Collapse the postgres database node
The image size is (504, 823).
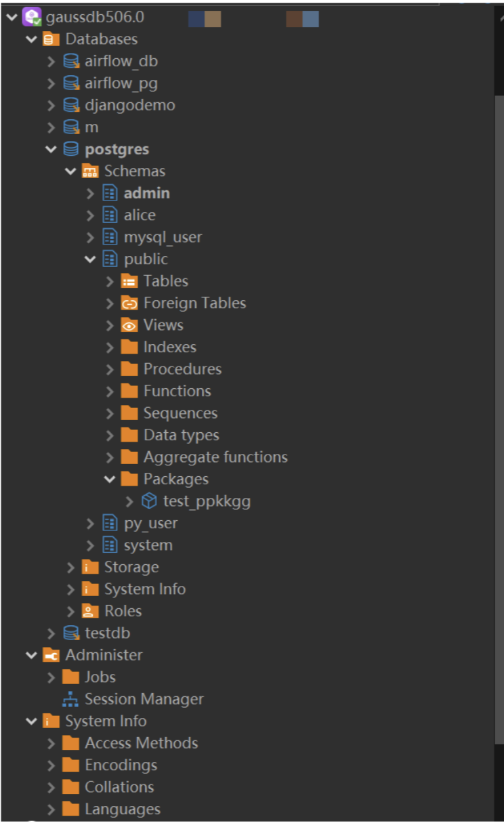[51, 149]
